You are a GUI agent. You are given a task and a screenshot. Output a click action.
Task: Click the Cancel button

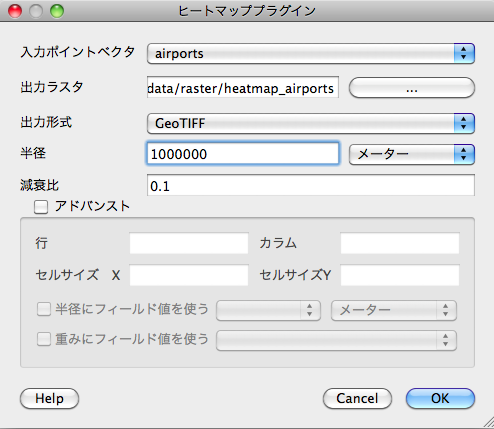tap(357, 398)
